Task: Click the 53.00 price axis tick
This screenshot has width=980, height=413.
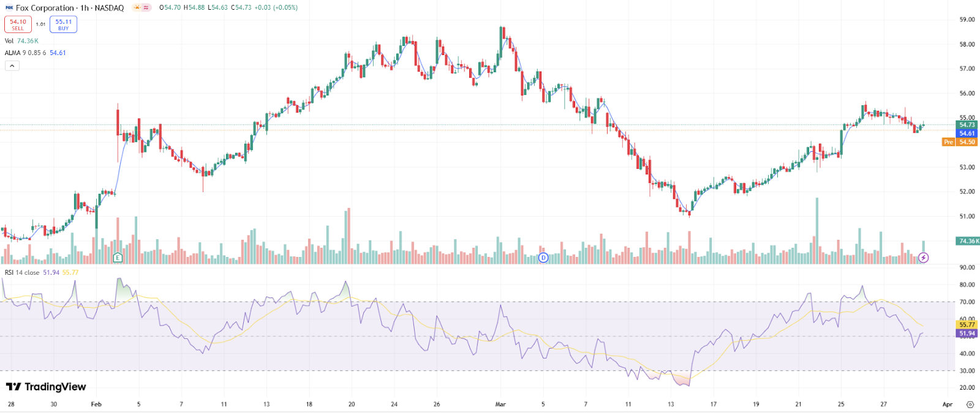Action: 967,167
